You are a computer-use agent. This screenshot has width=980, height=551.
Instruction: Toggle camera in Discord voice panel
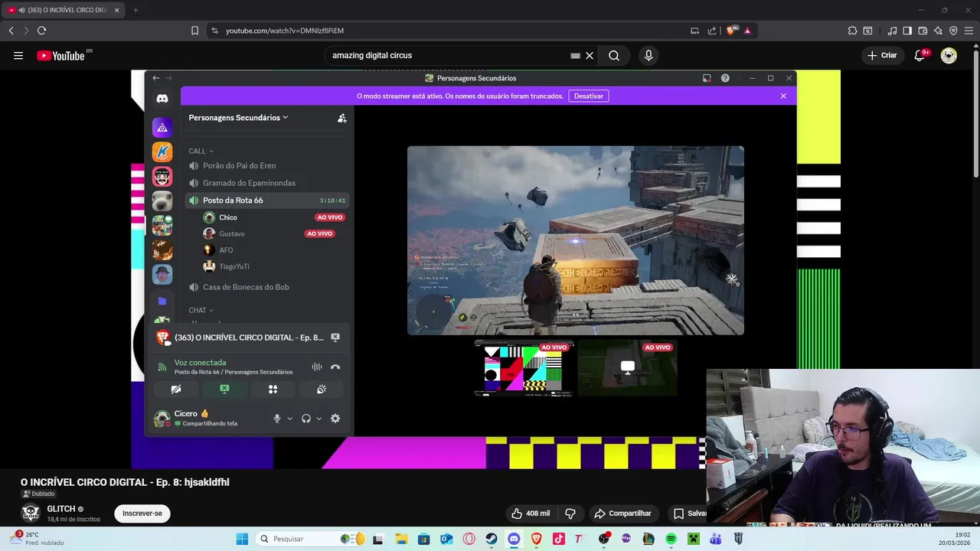coord(176,390)
